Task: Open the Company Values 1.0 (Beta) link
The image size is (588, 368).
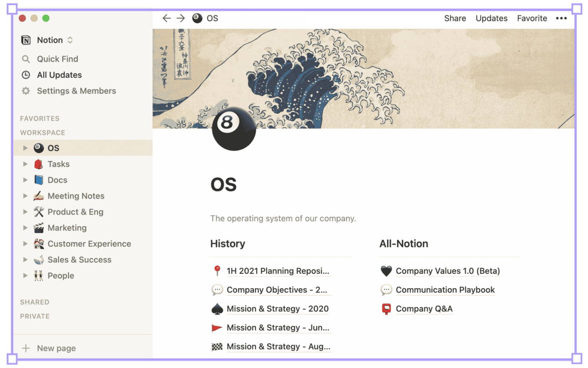Action: [448, 271]
